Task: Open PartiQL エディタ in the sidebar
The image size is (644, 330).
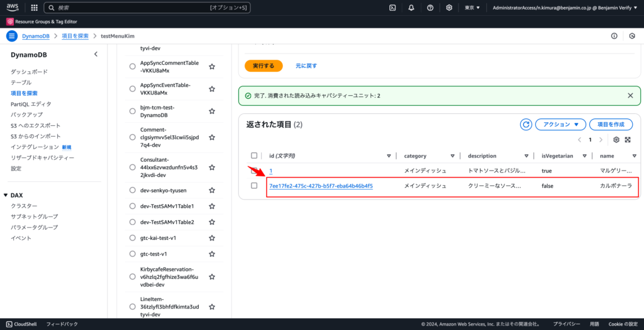Action: pos(31,104)
